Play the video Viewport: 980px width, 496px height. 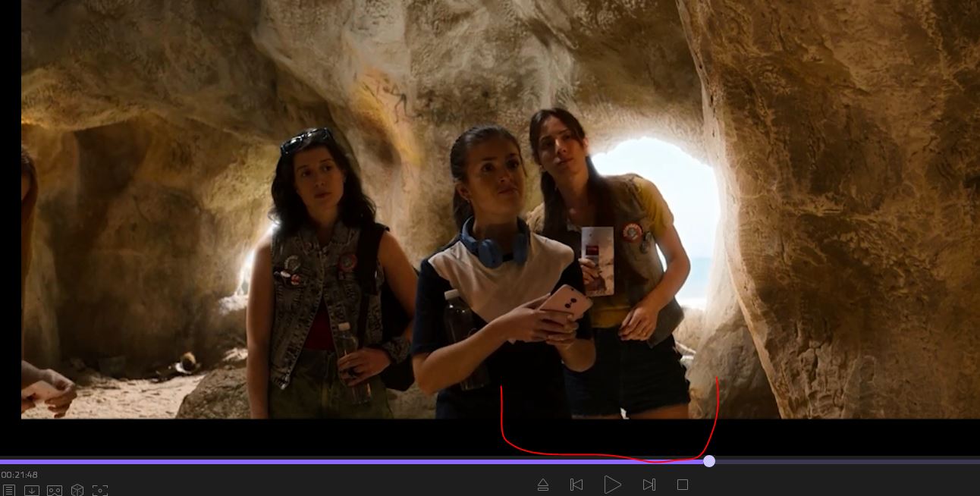coord(612,485)
